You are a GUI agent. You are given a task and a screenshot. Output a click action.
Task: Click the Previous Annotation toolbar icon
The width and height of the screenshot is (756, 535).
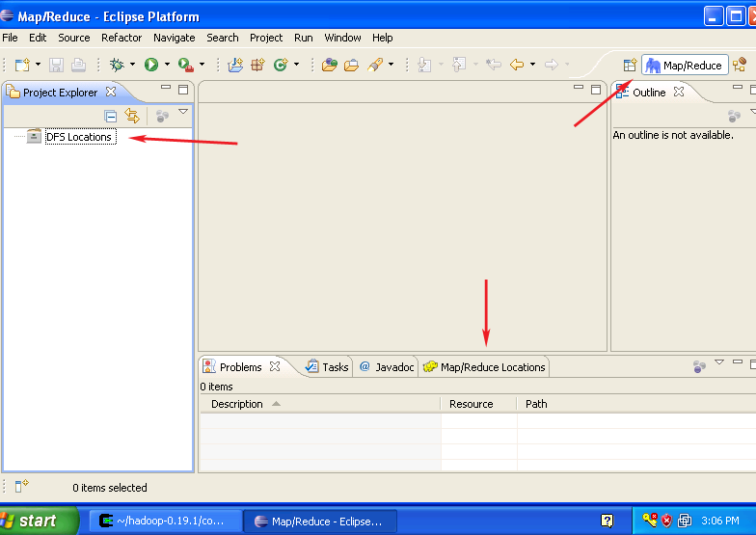point(459,65)
